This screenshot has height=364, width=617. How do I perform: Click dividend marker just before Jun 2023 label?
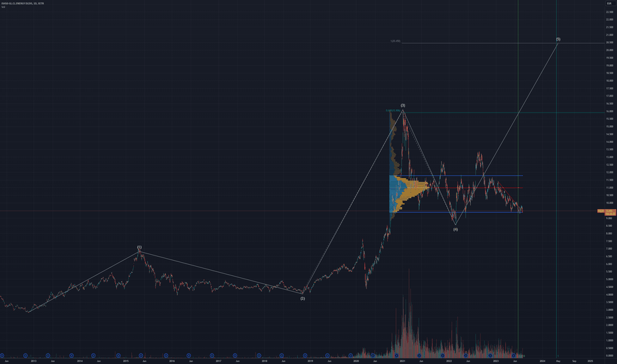coord(514,355)
